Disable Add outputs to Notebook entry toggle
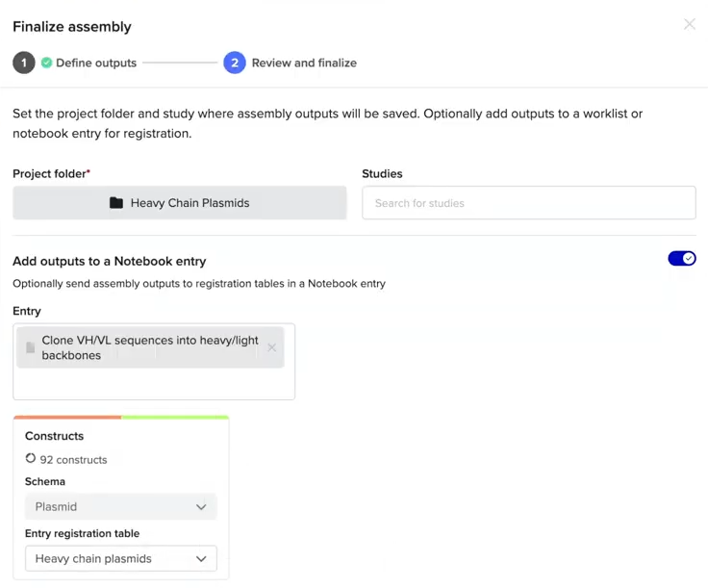The width and height of the screenshot is (708, 588). click(681, 259)
